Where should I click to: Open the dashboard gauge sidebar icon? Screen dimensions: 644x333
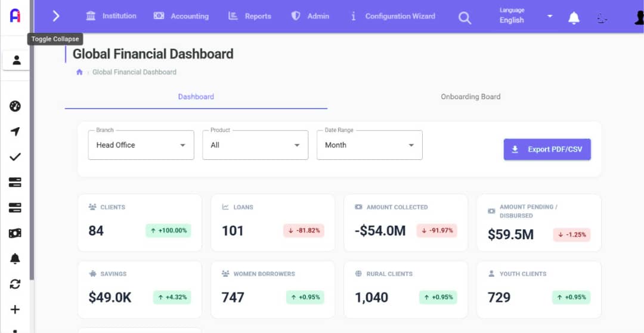point(15,106)
